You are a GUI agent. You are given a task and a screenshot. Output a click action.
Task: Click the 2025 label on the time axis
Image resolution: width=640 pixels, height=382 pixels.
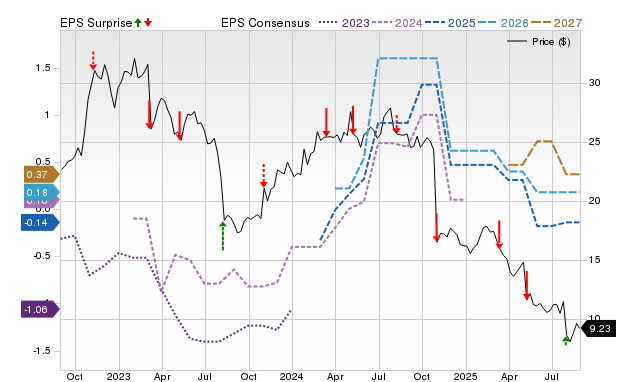[x=466, y=376]
